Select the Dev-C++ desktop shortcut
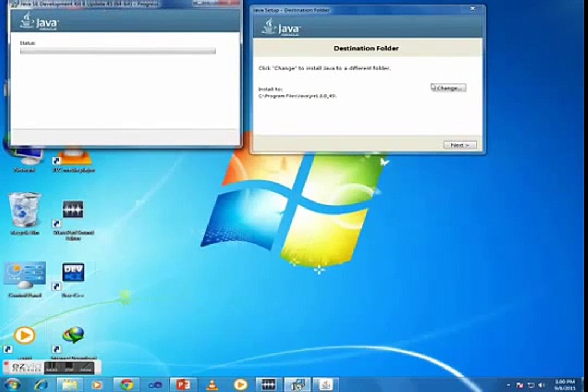Screen dimensions: 588x392 tap(73, 279)
